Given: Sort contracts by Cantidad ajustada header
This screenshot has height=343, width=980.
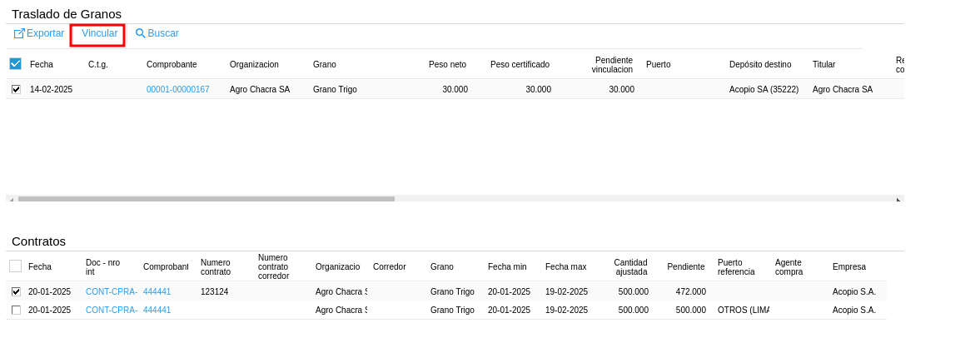Looking at the screenshot, I should [630, 266].
